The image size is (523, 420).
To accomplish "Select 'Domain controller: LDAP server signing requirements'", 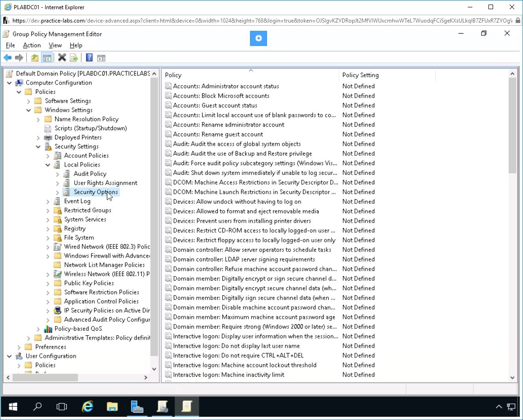I will [244, 259].
